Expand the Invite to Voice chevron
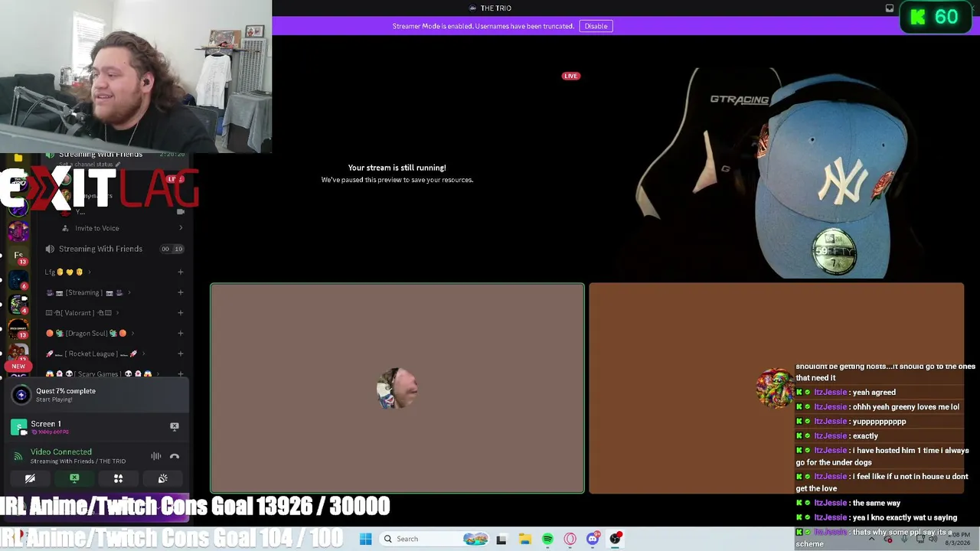The image size is (980, 551). click(181, 228)
